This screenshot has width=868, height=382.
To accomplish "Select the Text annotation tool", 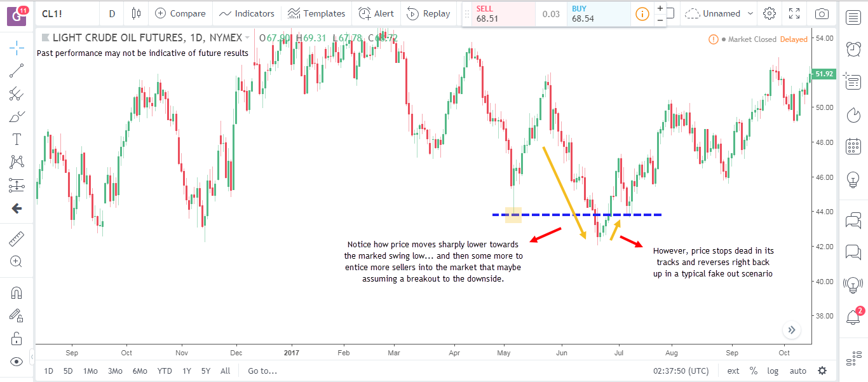I will [17, 140].
